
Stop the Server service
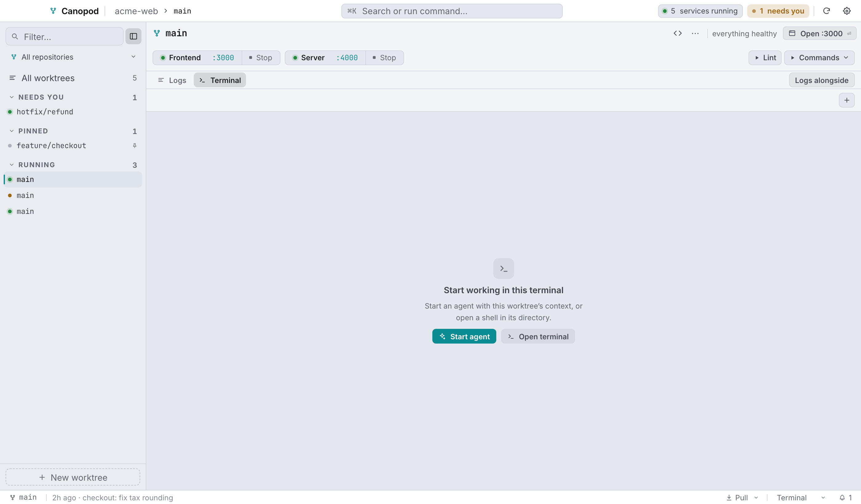[384, 58]
